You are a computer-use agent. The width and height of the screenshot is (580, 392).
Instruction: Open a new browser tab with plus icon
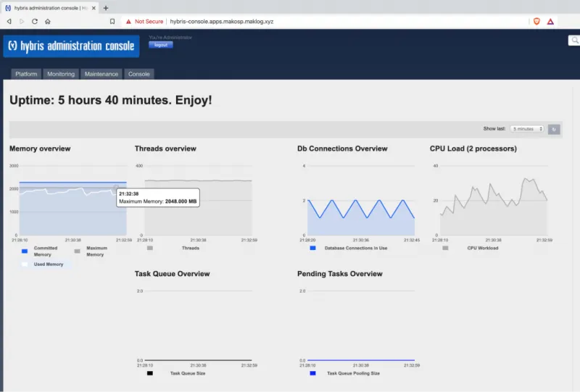106,7
